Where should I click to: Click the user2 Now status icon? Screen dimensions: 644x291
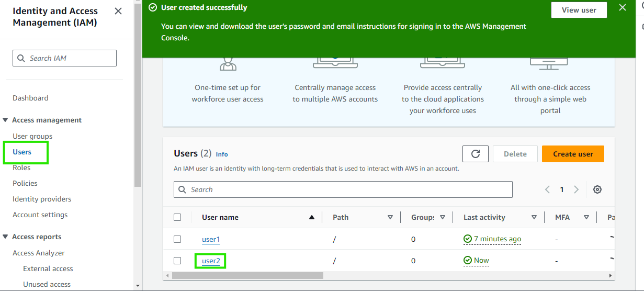tap(468, 260)
